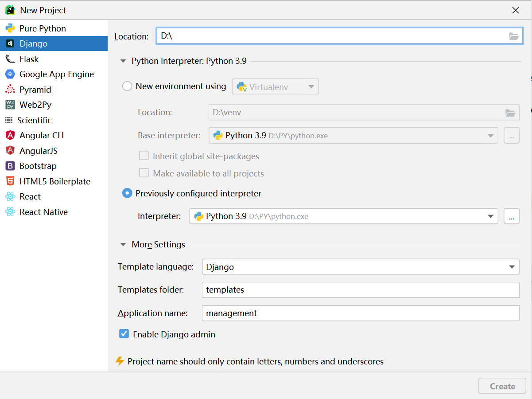Click into Application name field

click(360, 313)
